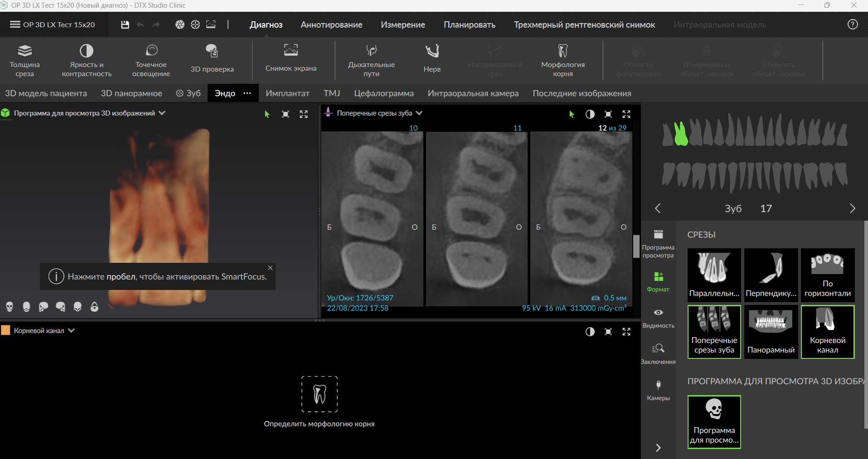Open the Имплантат workspace tab
Viewport: 868px width, 459px height.
287,93
